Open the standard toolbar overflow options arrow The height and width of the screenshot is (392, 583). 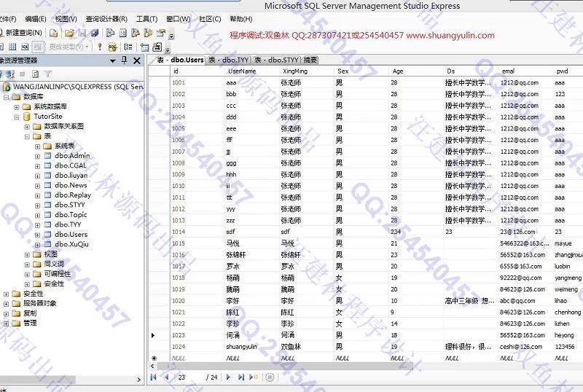coord(171,36)
